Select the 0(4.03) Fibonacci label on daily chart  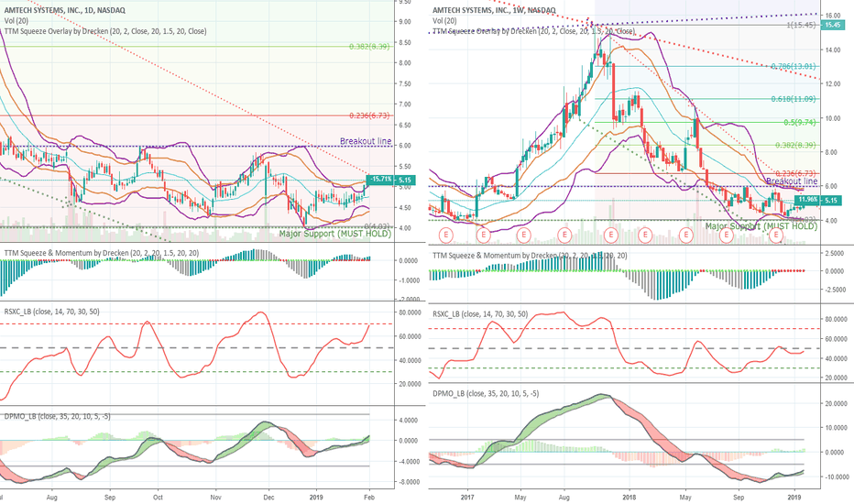click(377, 226)
